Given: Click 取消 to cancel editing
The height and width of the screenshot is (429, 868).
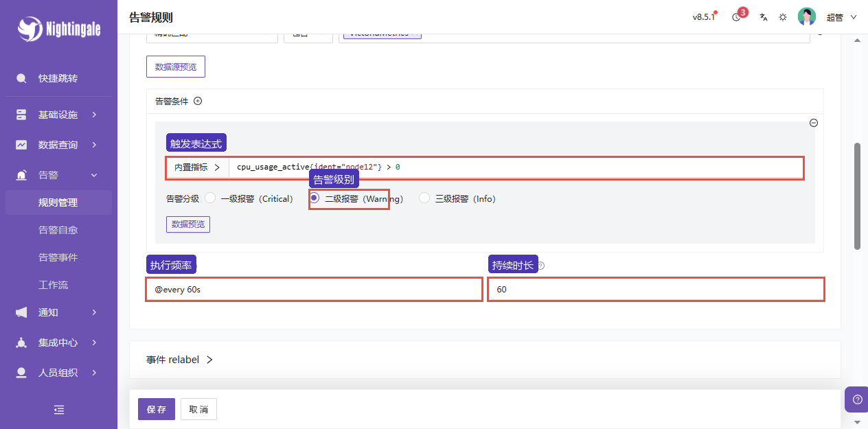Looking at the screenshot, I should pos(199,409).
